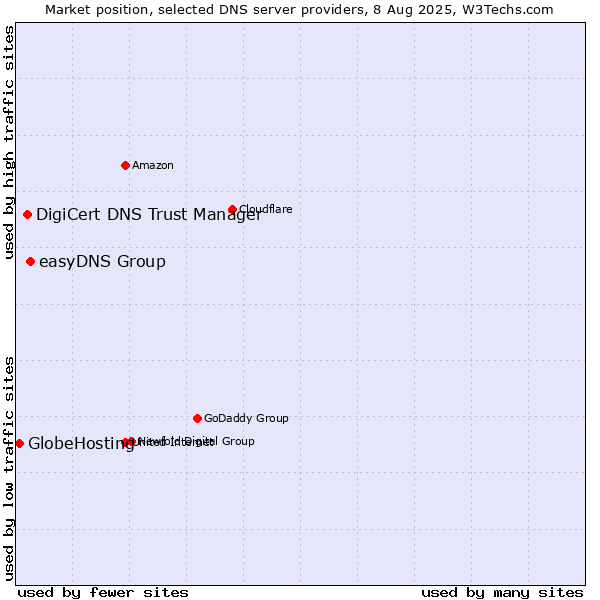The image size is (600, 600).
Task: Click the Cloudflare label text
Action: point(266,209)
